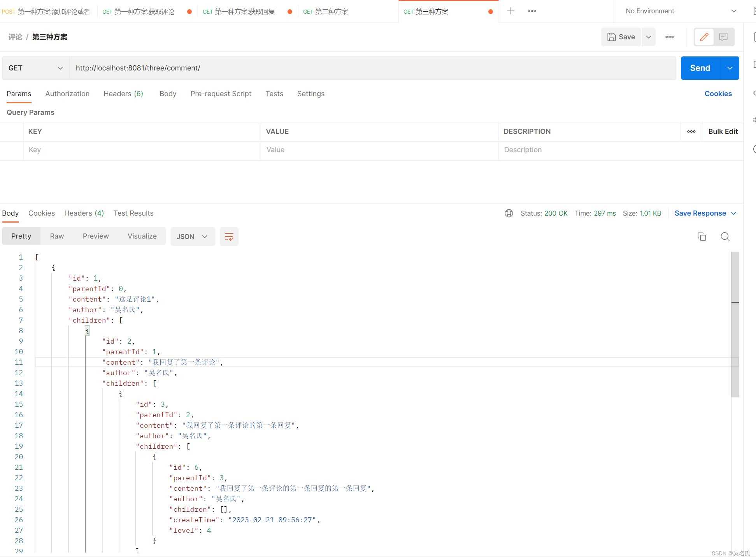Viewport: 756px width, 560px height.
Task: Open the request Settings tab
Action: 311,94
